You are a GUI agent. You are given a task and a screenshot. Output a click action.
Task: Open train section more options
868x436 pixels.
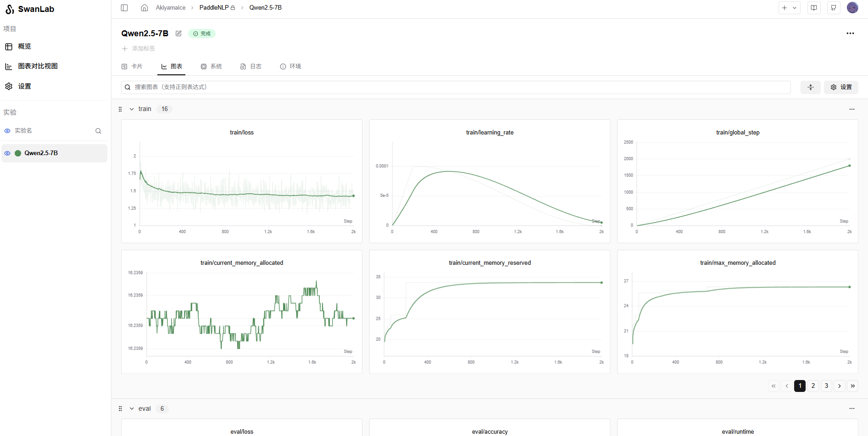pyautogui.click(x=852, y=109)
